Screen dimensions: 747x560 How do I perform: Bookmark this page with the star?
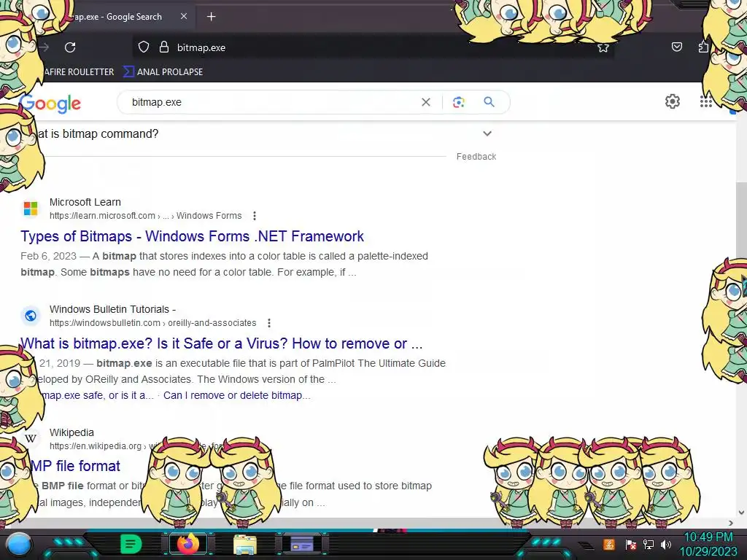point(603,47)
